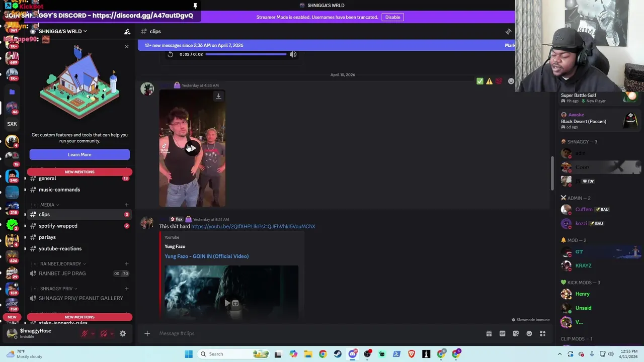Open user settings gear icon
Screen dimensions: 644x362
point(123,333)
